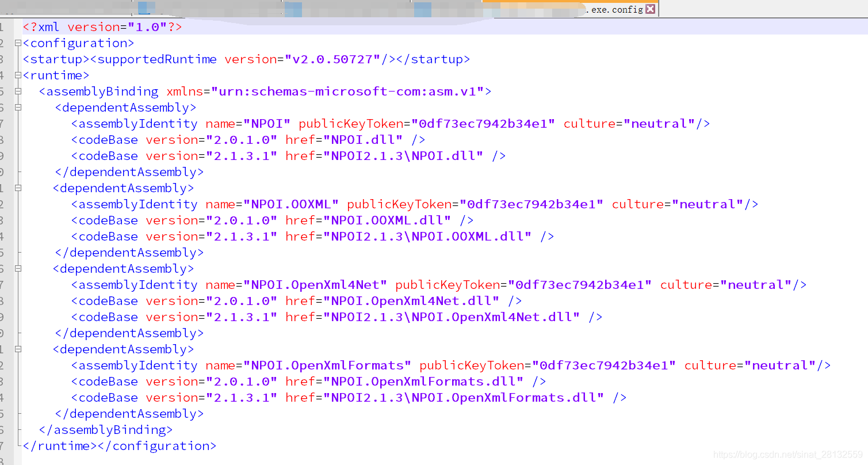This screenshot has height=465, width=868.
Task: Click version "2.1.3.1" on the NPOI2.1.3\NPOI.dll line
Action: tap(242, 156)
